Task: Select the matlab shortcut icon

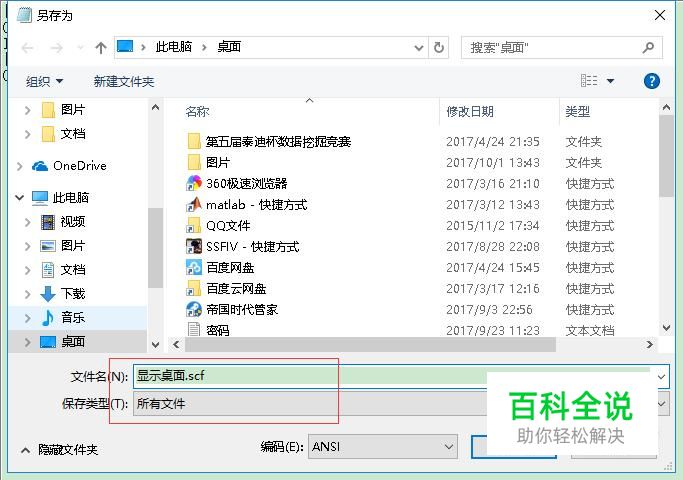Action: (x=194, y=204)
